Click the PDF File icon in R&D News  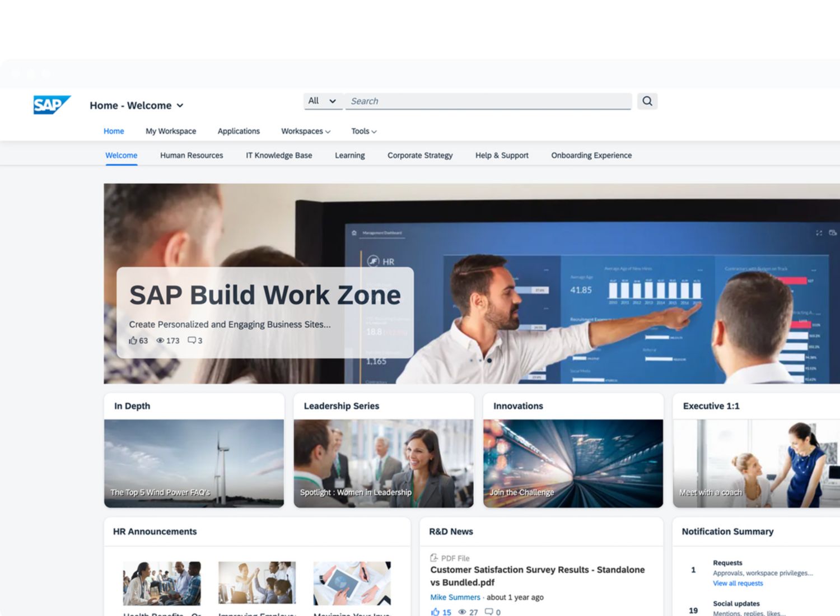click(x=434, y=558)
